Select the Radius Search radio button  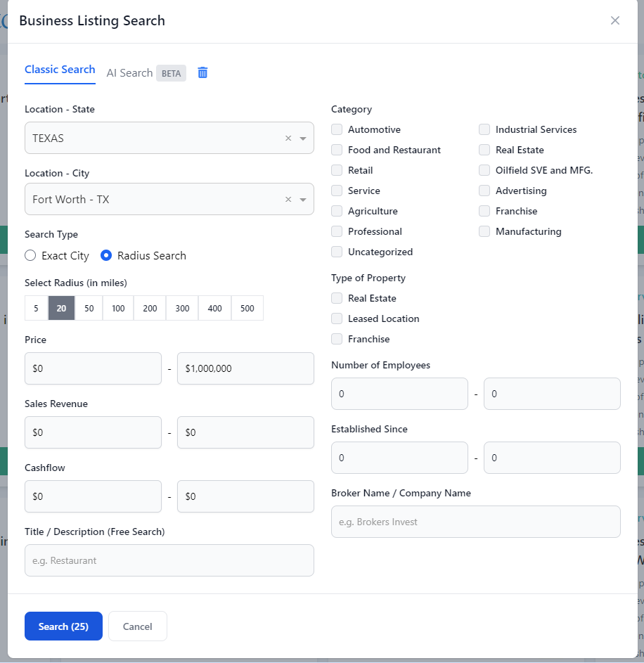point(106,256)
